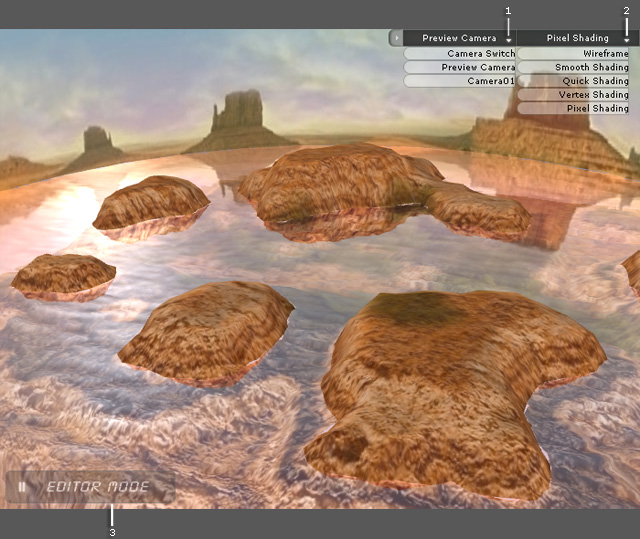Click the tall central butte on the horizon
The image size is (640, 539).
click(x=237, y=115)
